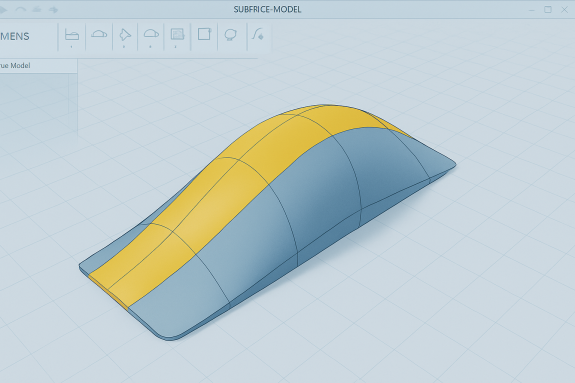The height and width of the screenshot is (383, 575).
Task: Switch to the 'rue Model' panel tab
Action: (x=39, y=66)
